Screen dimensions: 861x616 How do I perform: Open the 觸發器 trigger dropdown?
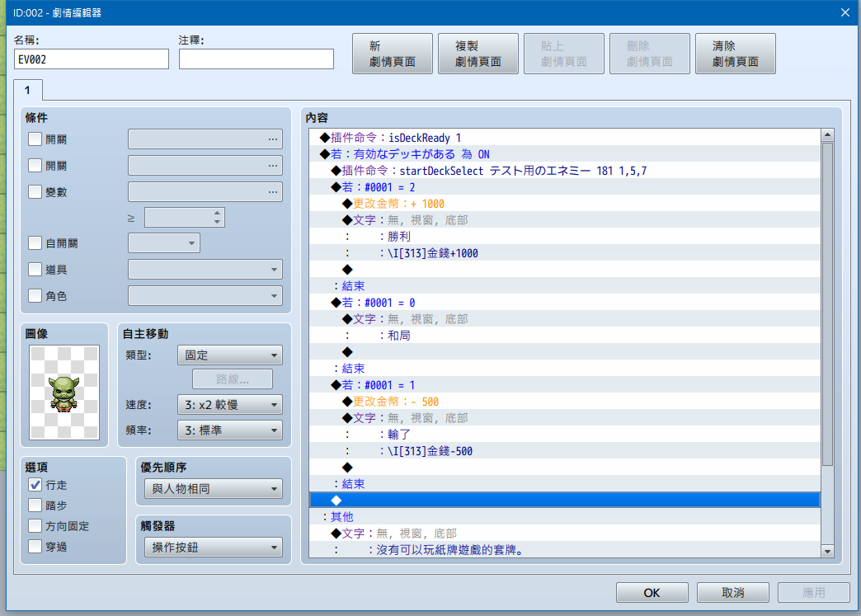(214, 548)
